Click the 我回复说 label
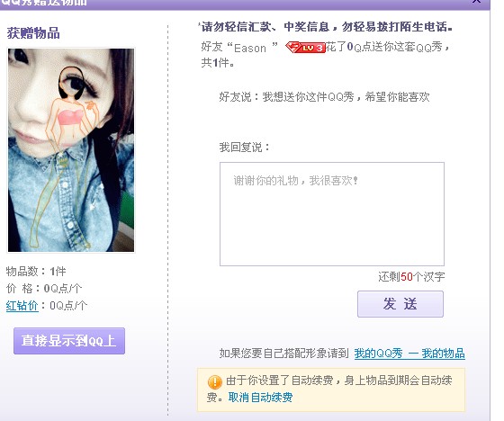The width and height of the screenshot is (504, 421). tap(244, 148)
